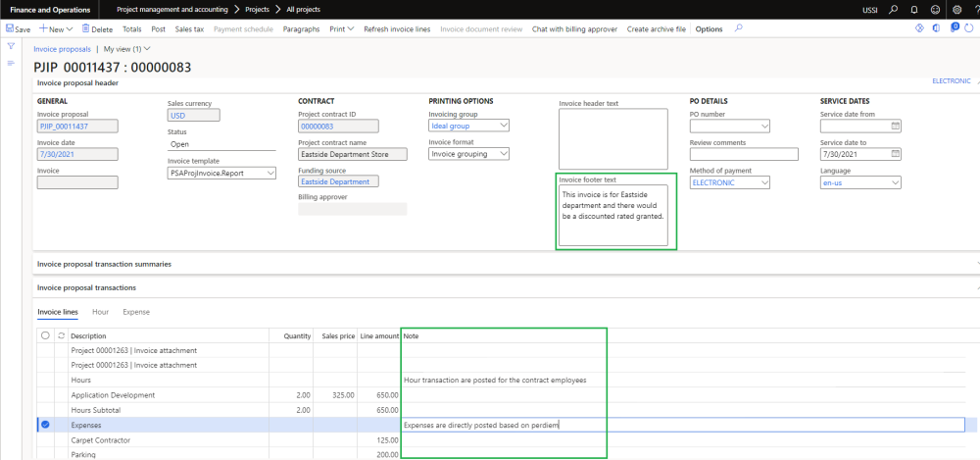
Task: Click the Delete trash icon
Action: coord(84,29)
